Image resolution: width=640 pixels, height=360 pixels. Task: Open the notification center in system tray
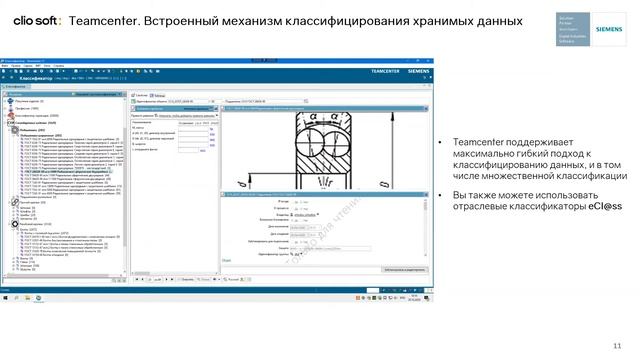[427, 298]
